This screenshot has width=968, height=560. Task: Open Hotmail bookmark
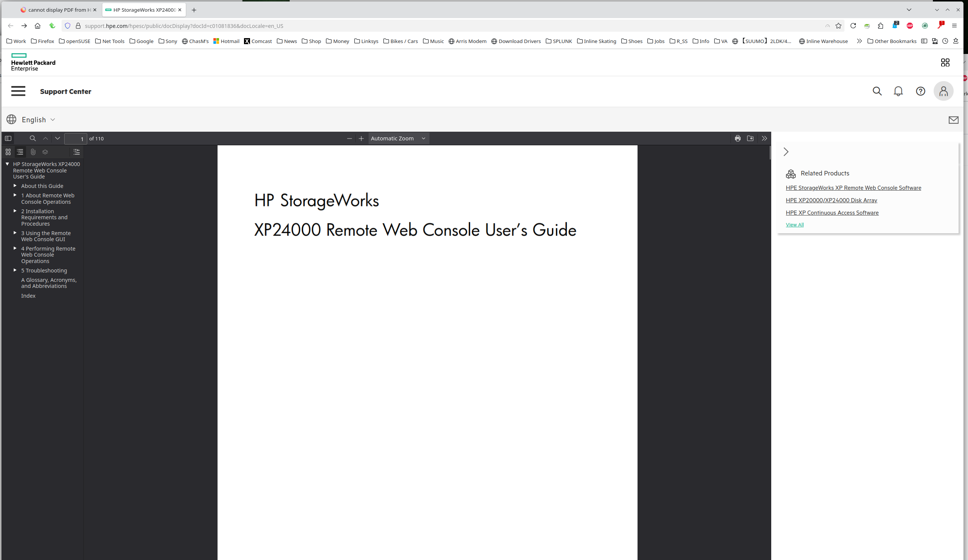point(226,41)
